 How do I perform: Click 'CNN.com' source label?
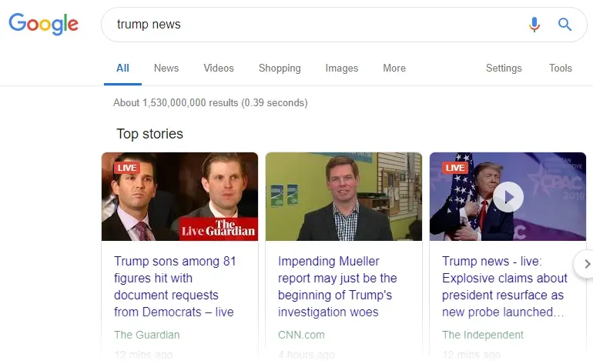point(301,335)
